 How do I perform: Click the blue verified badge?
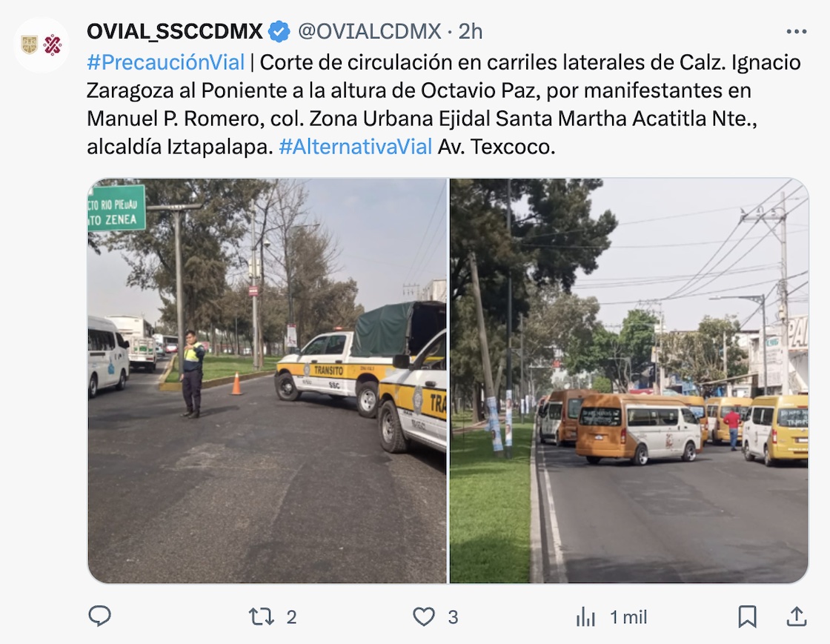279,32
